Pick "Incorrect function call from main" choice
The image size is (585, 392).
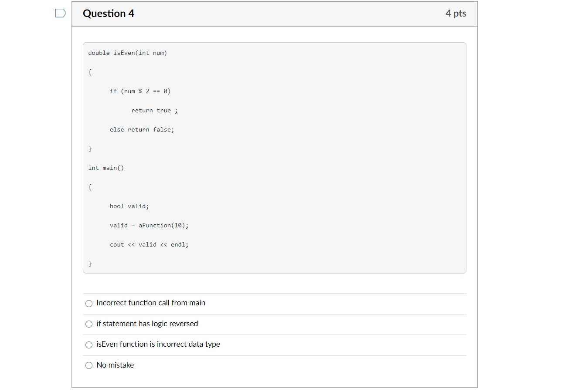coord(89,303)
